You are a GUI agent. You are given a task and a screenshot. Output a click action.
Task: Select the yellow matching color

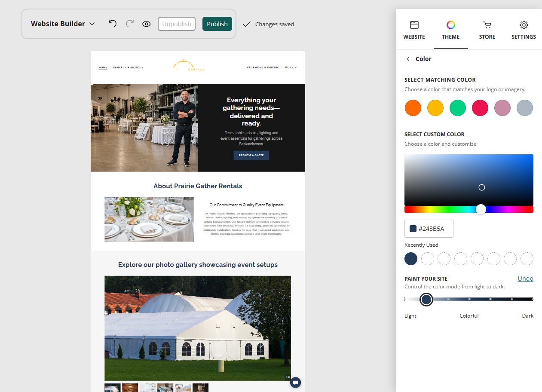click(x=435, y=108)
